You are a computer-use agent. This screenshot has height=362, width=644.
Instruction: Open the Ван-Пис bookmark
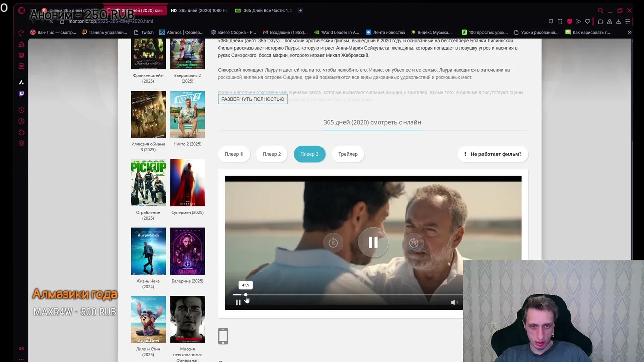tap(53, 32)
